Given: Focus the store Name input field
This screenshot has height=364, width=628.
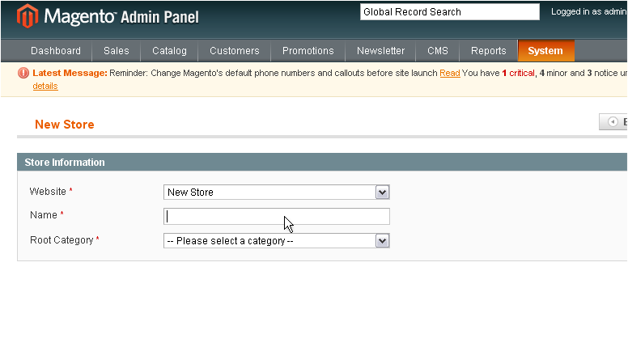Looking at the screenshot, I should pyautogui.click(x=276, y=216).
